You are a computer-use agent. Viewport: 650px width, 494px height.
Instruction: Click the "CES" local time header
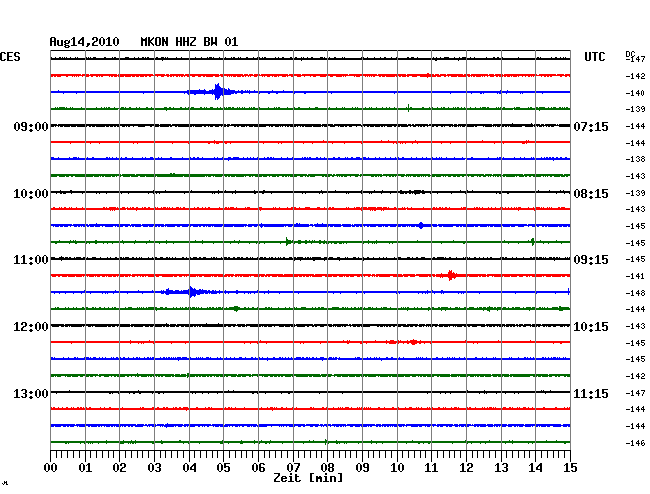tap(10, 57)
